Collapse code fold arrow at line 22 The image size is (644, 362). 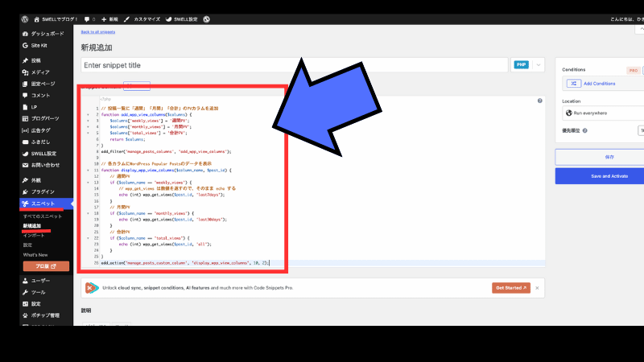tap(88, 238)
